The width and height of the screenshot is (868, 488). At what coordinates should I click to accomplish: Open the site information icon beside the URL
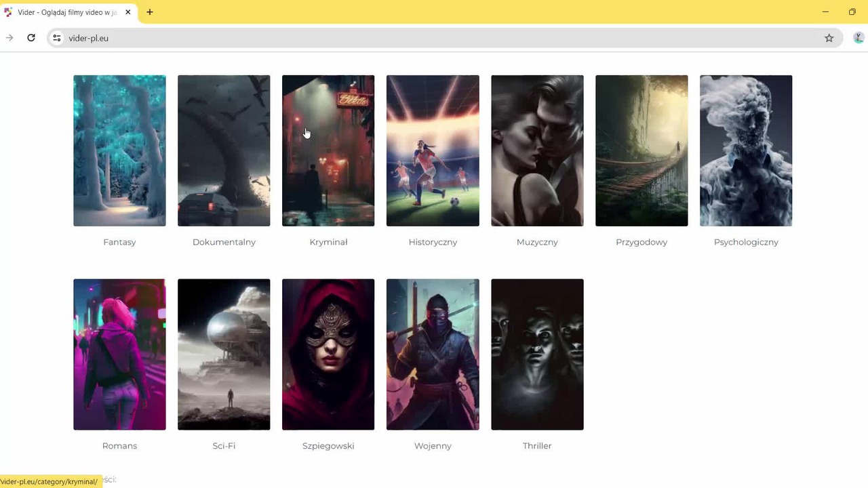[57, 38]
